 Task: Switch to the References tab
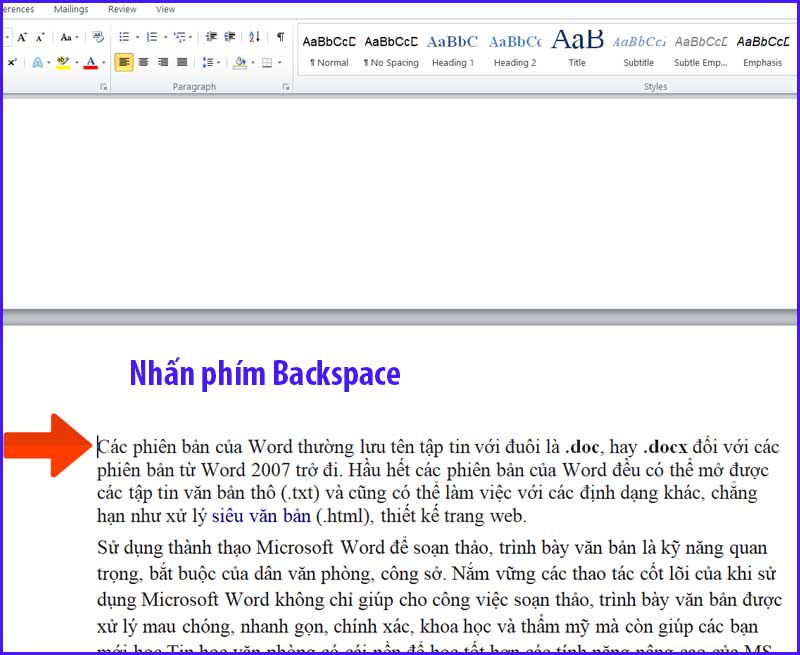click(x=18, y=9)
